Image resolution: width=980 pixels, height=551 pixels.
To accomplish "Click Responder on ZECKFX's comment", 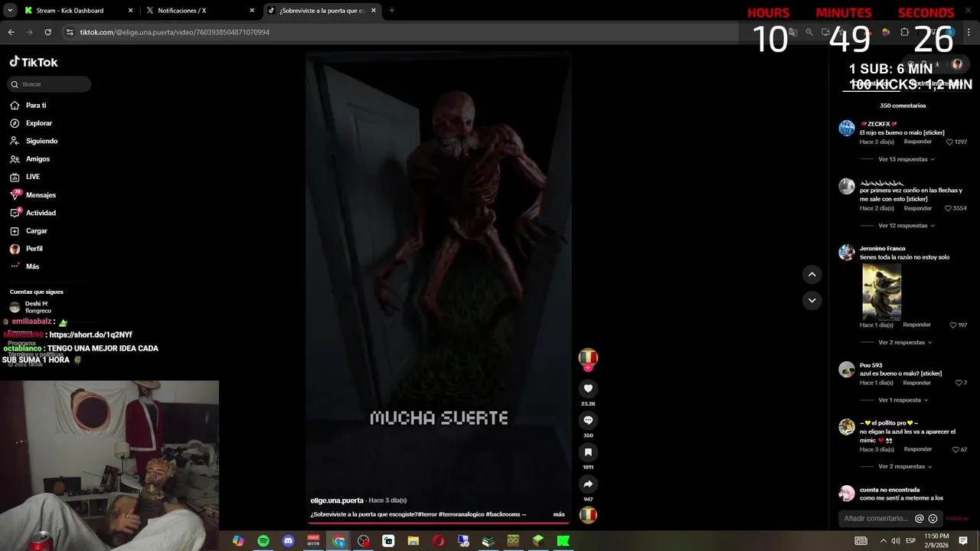I will (917, 142).
